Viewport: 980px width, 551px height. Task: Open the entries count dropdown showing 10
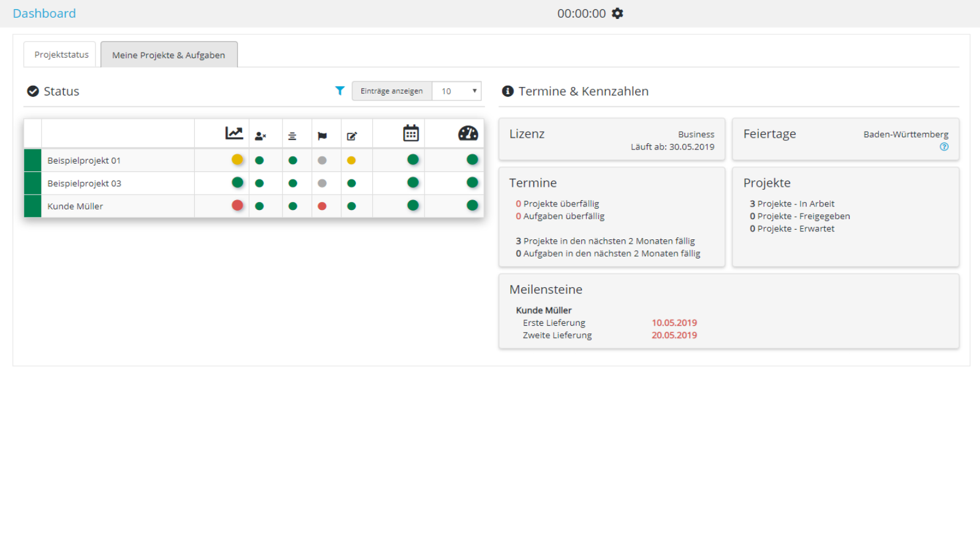[457, 91]
